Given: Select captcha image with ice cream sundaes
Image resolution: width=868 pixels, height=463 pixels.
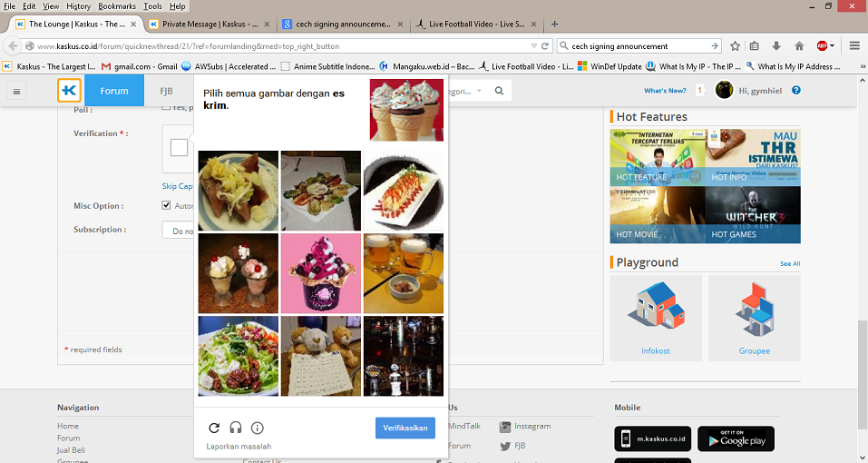Looking at the screenshot, I should (239, 273).
